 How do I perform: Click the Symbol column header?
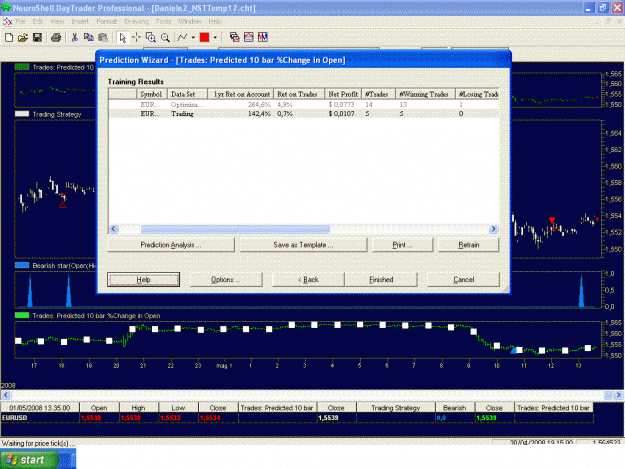tap(151, 94)
